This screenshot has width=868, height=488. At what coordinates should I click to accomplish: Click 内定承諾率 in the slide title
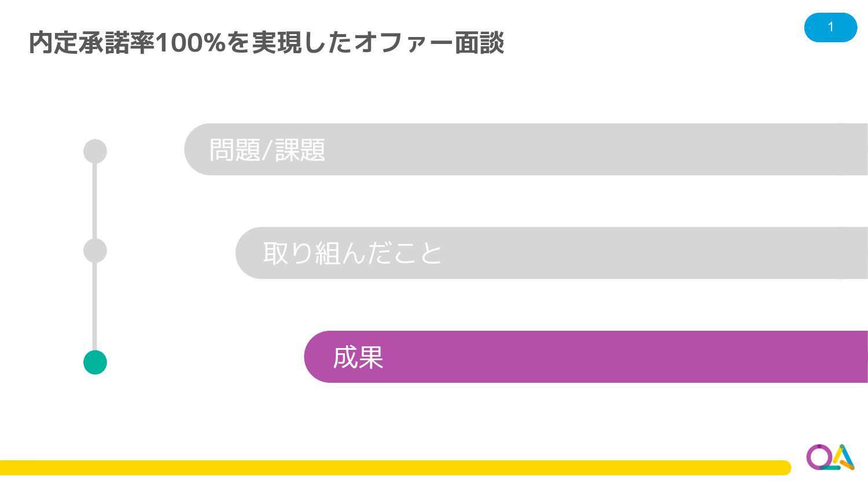coord(91,43)
